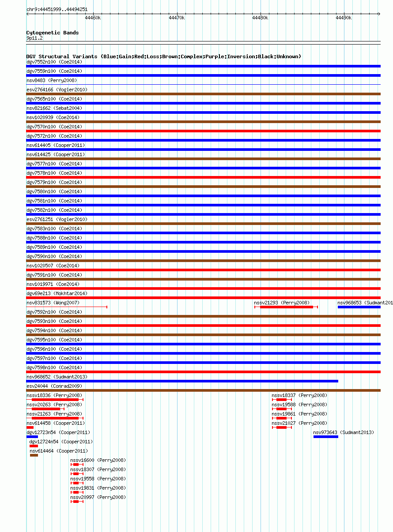Viewport: 393px width, 532px height.
Task: Select the nsv1019971 (Coe2014) label
Action: pos(53,284)
